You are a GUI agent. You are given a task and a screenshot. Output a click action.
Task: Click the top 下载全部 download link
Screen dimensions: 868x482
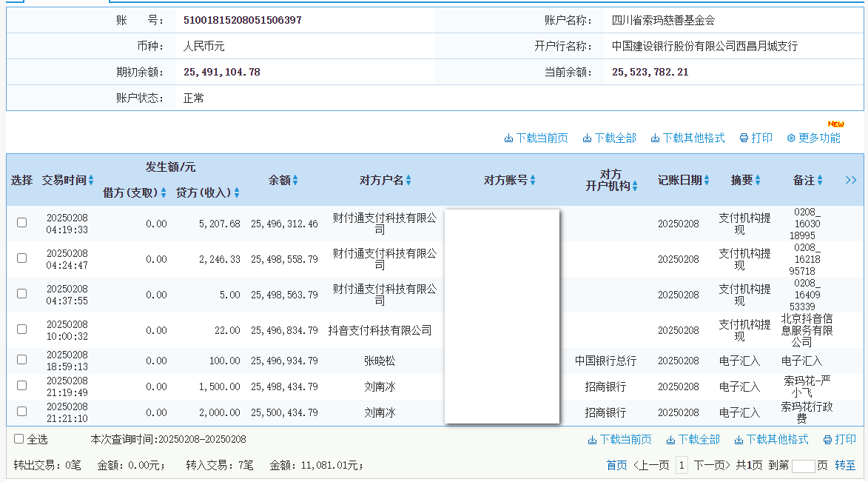610,138
